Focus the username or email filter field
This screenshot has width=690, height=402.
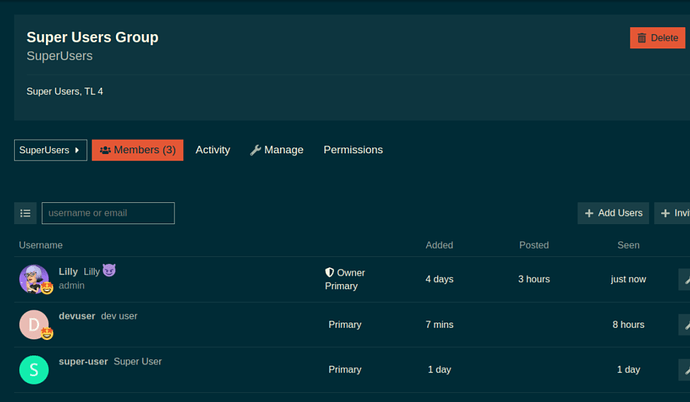click(108, 213)
